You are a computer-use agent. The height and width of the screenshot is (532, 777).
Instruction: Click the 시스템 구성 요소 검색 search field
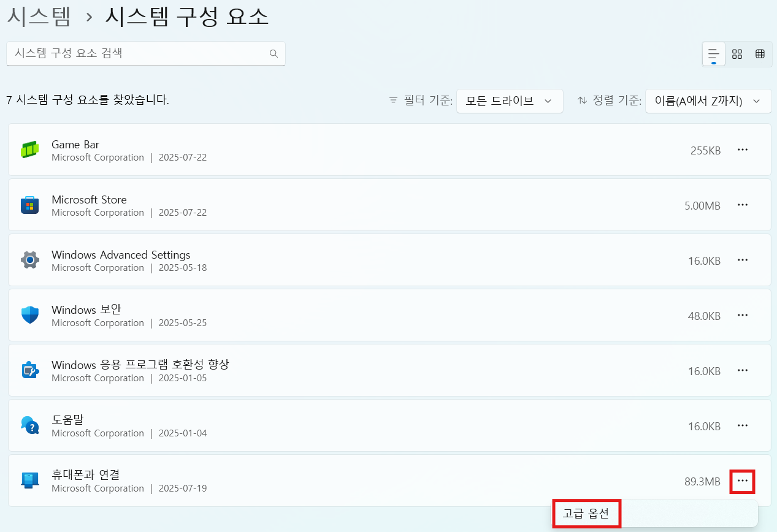point(146,53)
